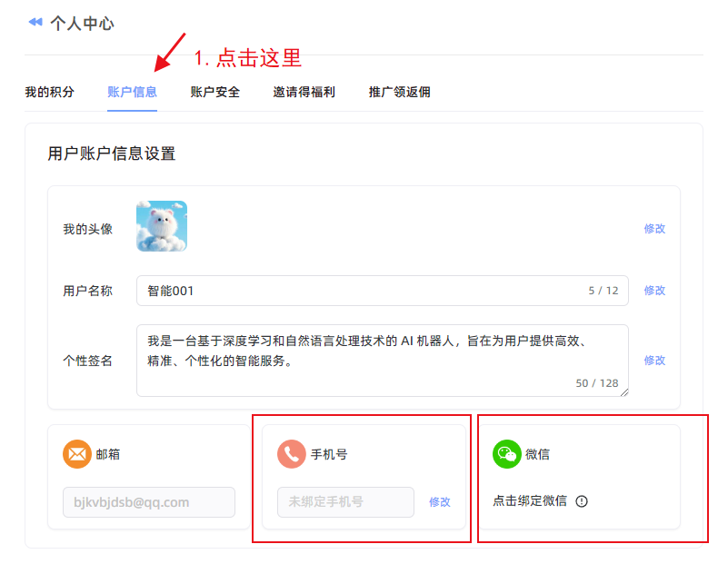Click 修改 link for 用户名称

tap(654, 291)
